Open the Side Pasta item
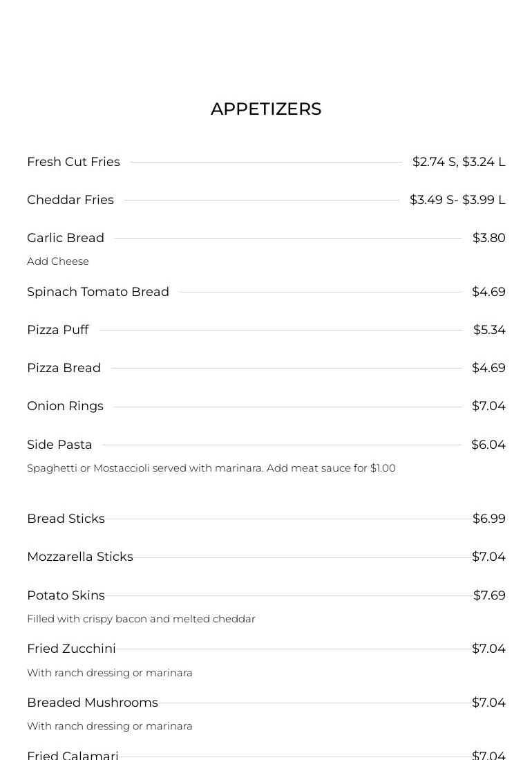Viewport: 532px width, 760px height. pyautogui.click(x=59, y=445)
